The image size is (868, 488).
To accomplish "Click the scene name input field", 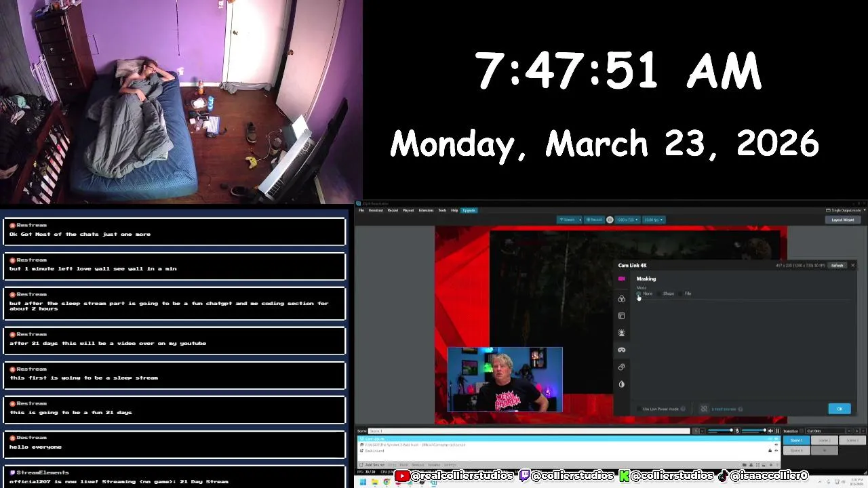I will 529,431.
